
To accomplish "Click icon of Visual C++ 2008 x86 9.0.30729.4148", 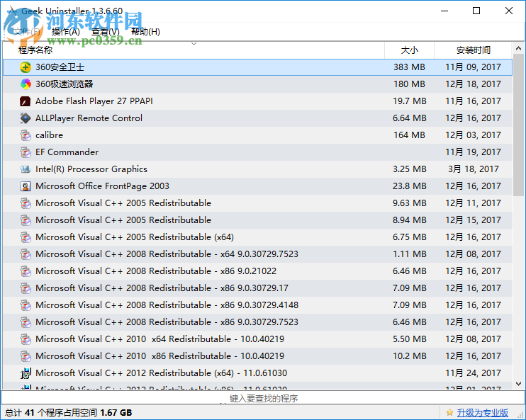I will 26,305.
